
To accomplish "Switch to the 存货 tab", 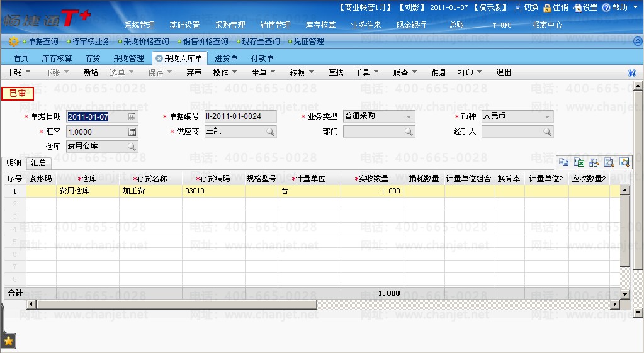I will pyautogui.click(x=93, y=59).
